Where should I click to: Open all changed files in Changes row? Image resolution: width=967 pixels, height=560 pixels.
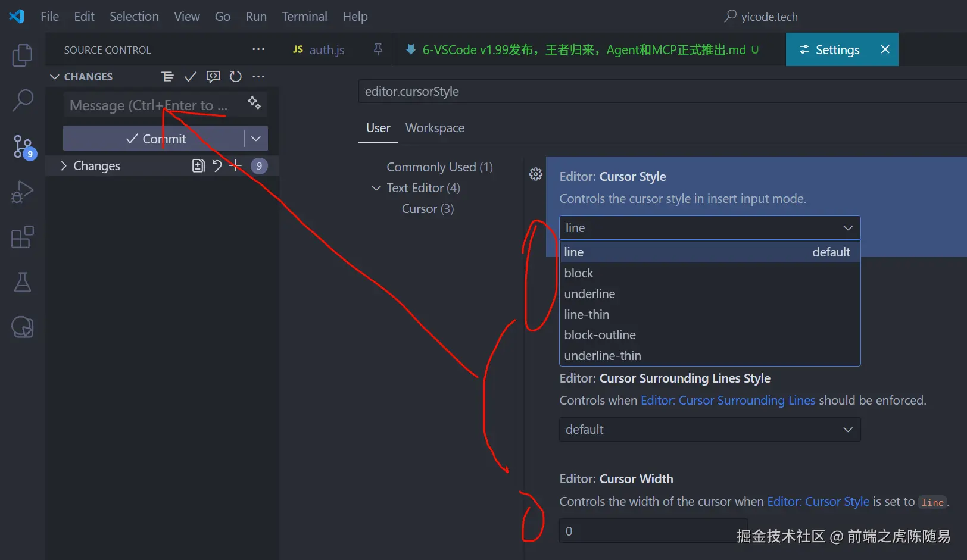(198, 165)
